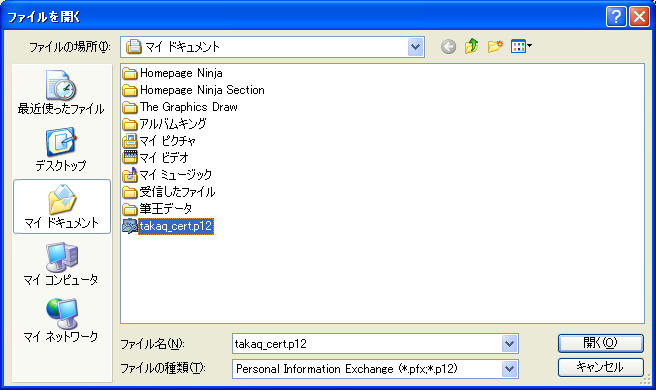
Task: Go back using the toolbar Back arrow
Action: pos(448,46)
